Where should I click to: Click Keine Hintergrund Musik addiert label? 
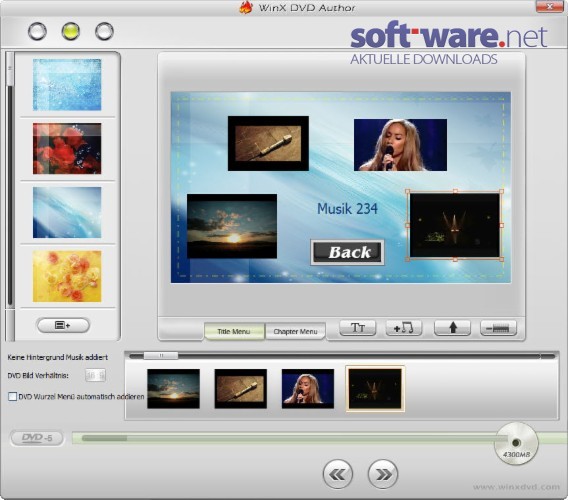point(58,357)
